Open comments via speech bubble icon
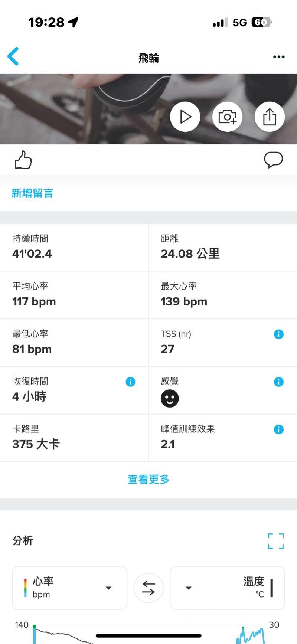This screenshot has height=644, width=297. coord(273,160)
